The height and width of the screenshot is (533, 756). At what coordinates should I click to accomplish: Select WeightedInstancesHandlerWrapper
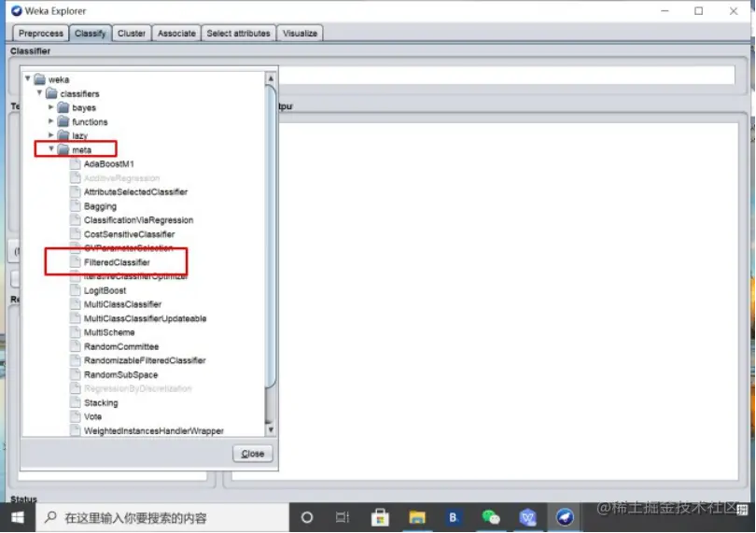point(154,431)
